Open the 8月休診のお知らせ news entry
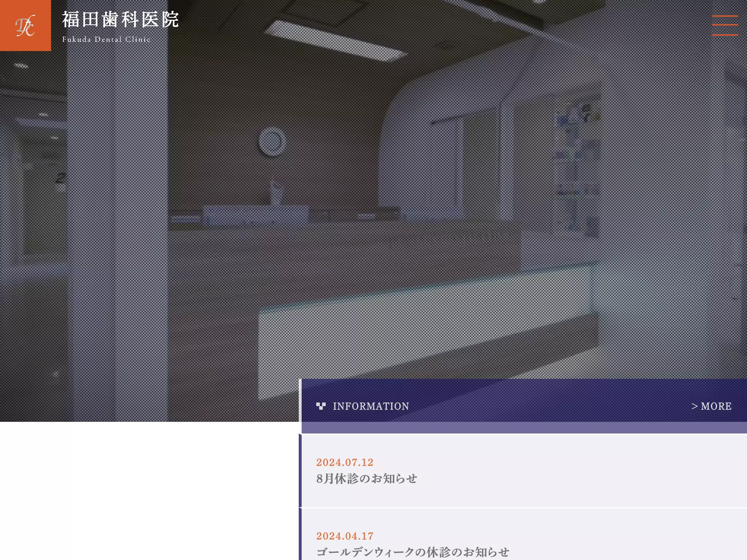 [367, 478]
